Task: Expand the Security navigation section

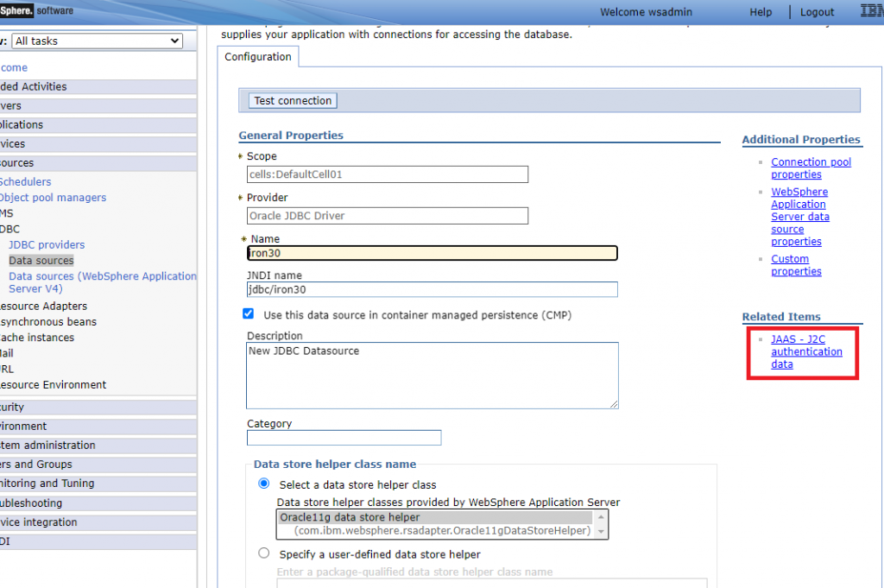Action: (98, 407)
